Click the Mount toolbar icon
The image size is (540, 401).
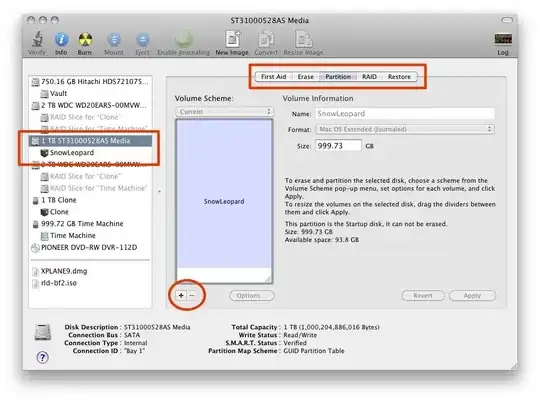click(x=114, y=39)
